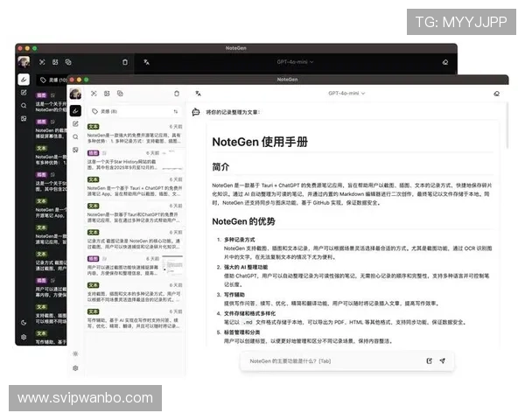The image size is (525, 420).
Task: Open the GPT-4o-mini model dropdown in back window
Action: pyautogui.click(x=295, y=62)
